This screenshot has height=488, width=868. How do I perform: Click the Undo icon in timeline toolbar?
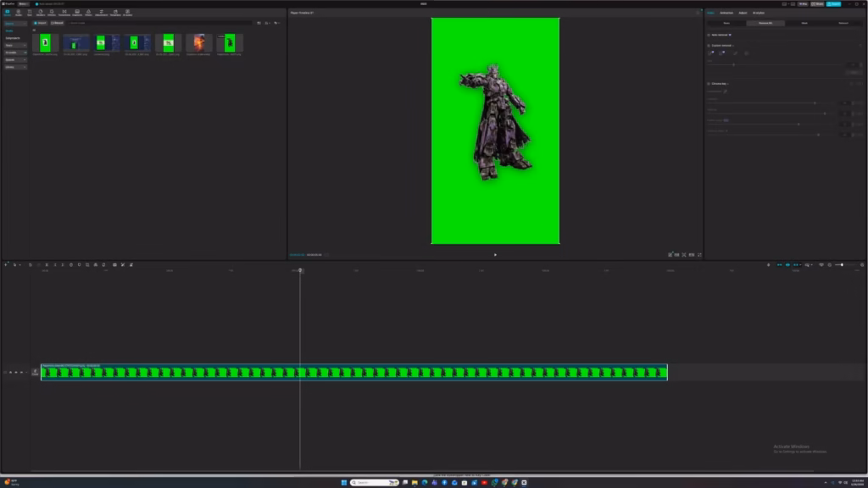pyautogui.click(x=31, y=265)
